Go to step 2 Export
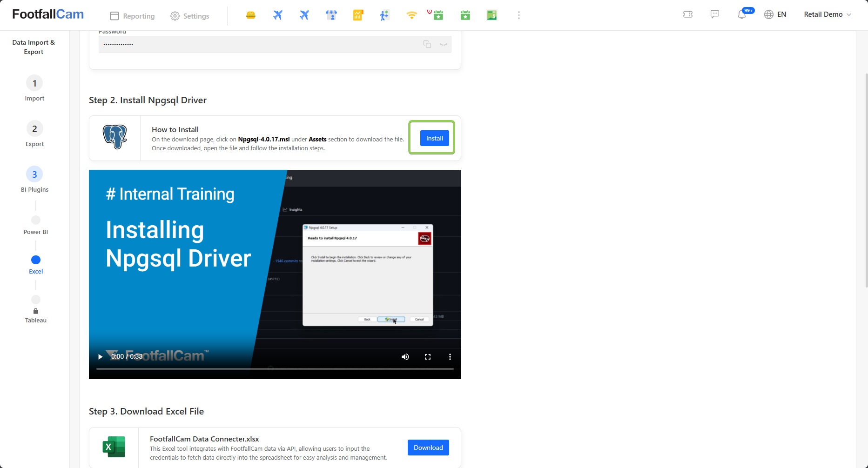 coord(34,134)
